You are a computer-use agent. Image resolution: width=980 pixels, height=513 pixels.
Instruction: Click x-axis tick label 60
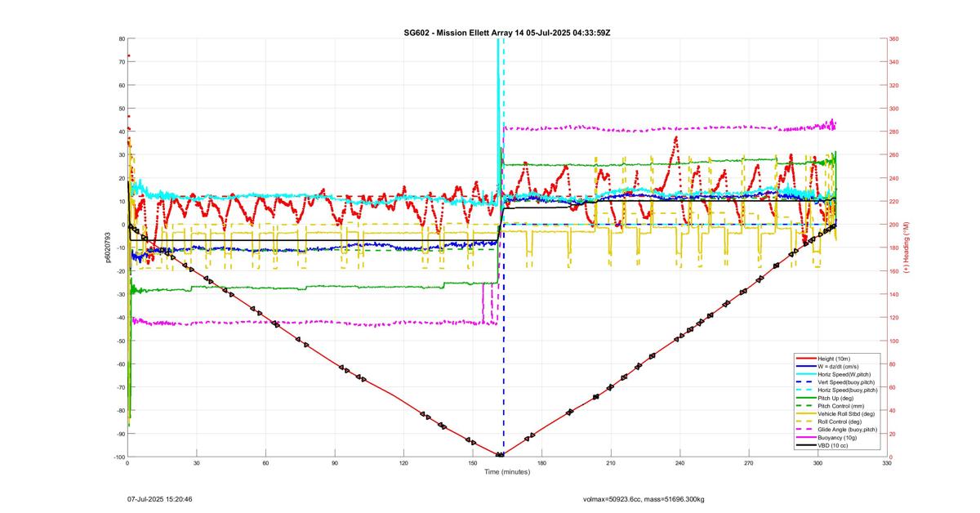tap(265, 463)
